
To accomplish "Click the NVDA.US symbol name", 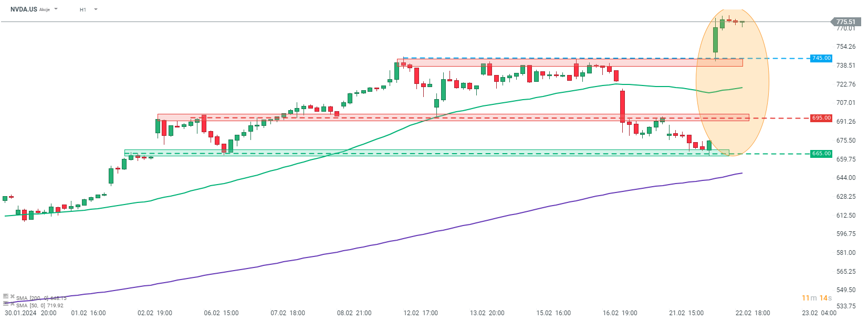I will click(24, 9).
